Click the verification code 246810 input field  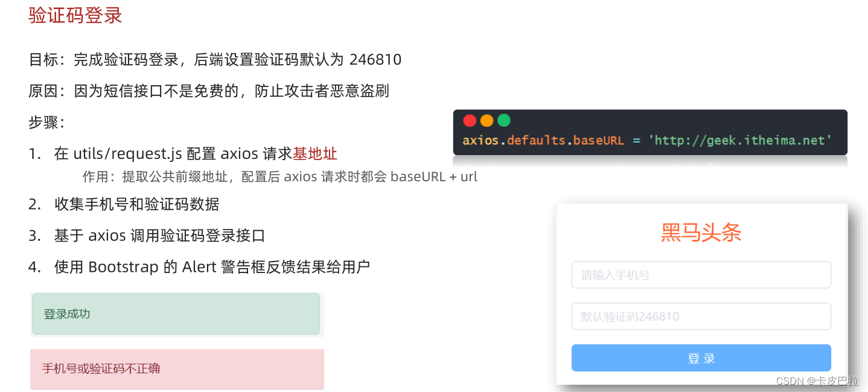coord(701,316)
